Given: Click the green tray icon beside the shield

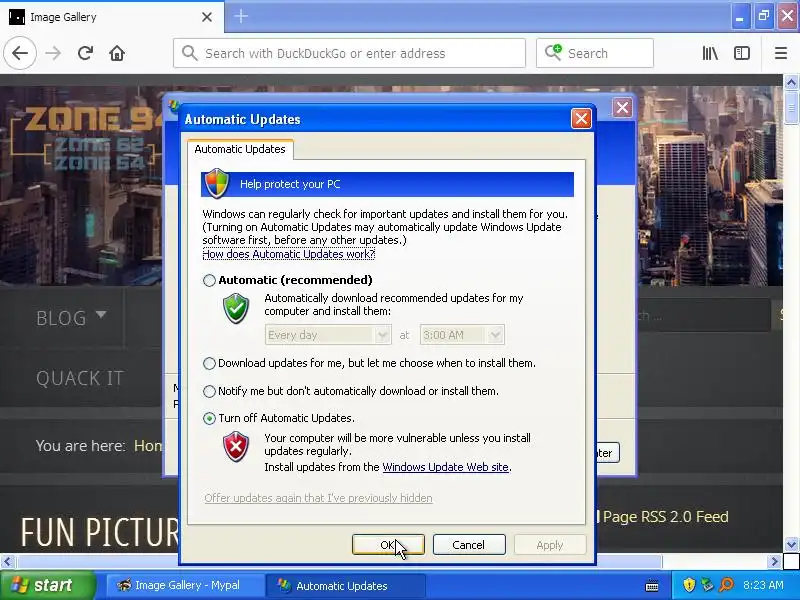Looking at the screenshot, I should (x=708, y=585).
